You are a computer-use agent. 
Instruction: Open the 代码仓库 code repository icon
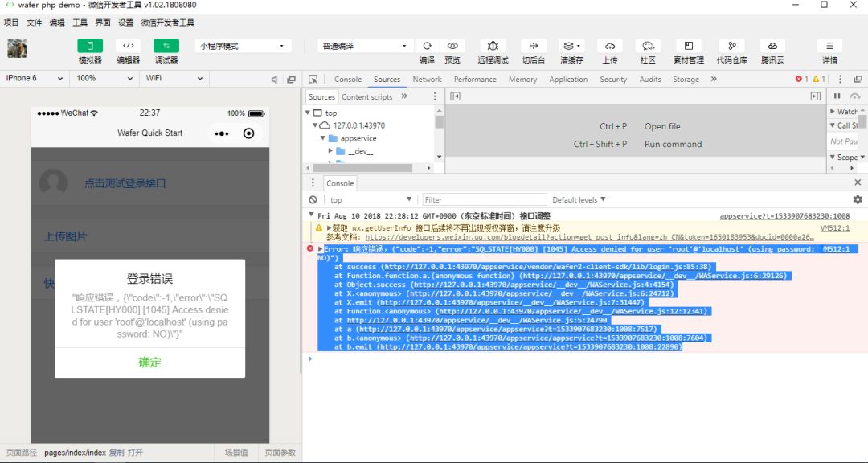point(732,46)
